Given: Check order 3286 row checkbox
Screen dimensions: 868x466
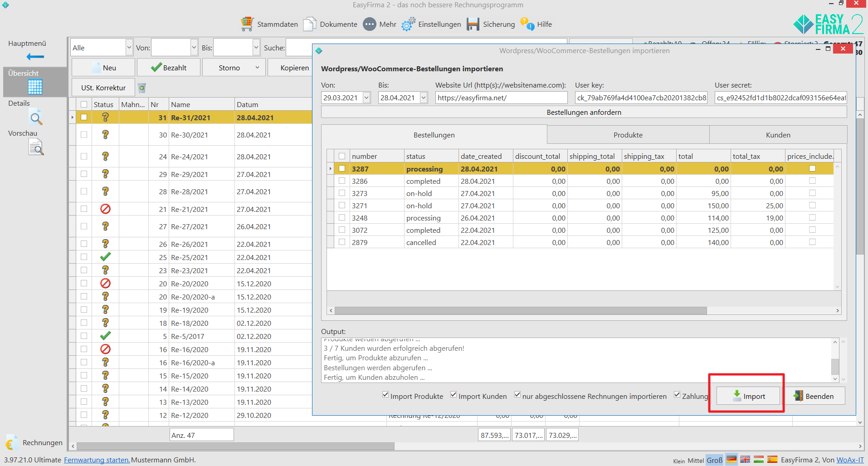Looking at the screenshot, I should (x=342, y=181).
